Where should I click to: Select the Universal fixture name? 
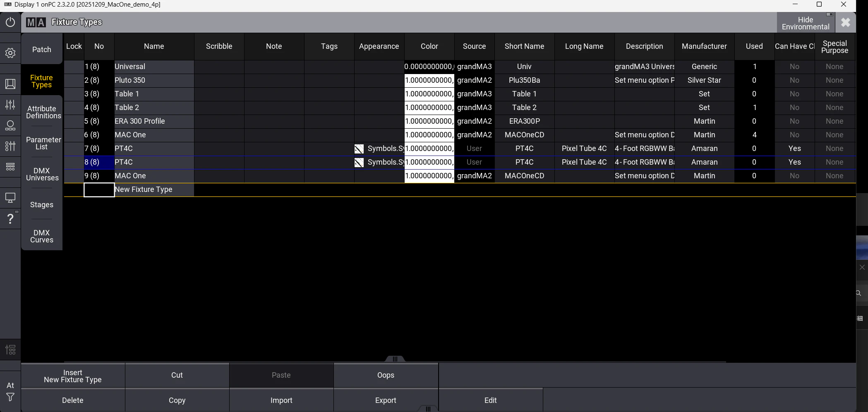154,67
